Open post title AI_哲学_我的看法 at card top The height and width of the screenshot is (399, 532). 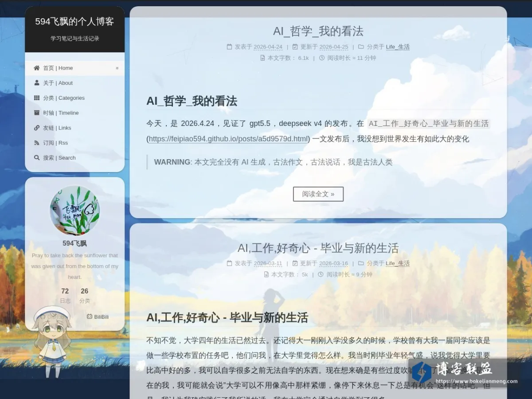(318, 31)
